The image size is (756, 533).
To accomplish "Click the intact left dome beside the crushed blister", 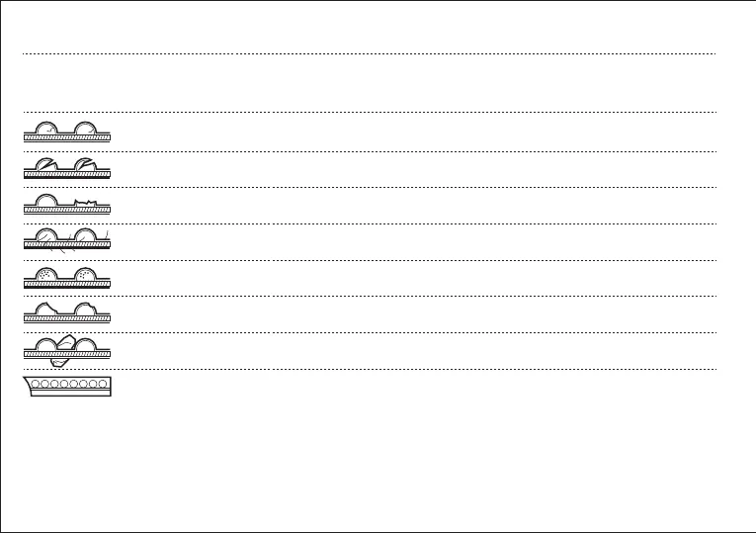I will click(x=45, y=202).
